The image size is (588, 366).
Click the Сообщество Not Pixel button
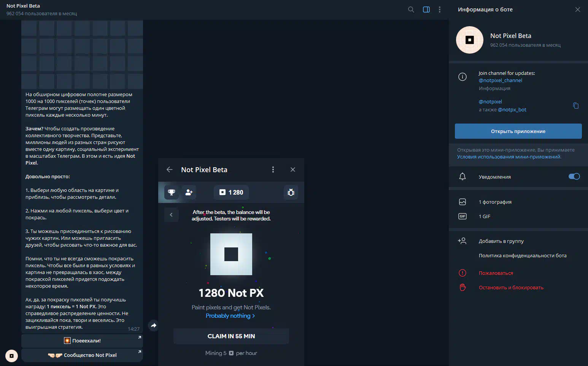(x=82, y=355)
